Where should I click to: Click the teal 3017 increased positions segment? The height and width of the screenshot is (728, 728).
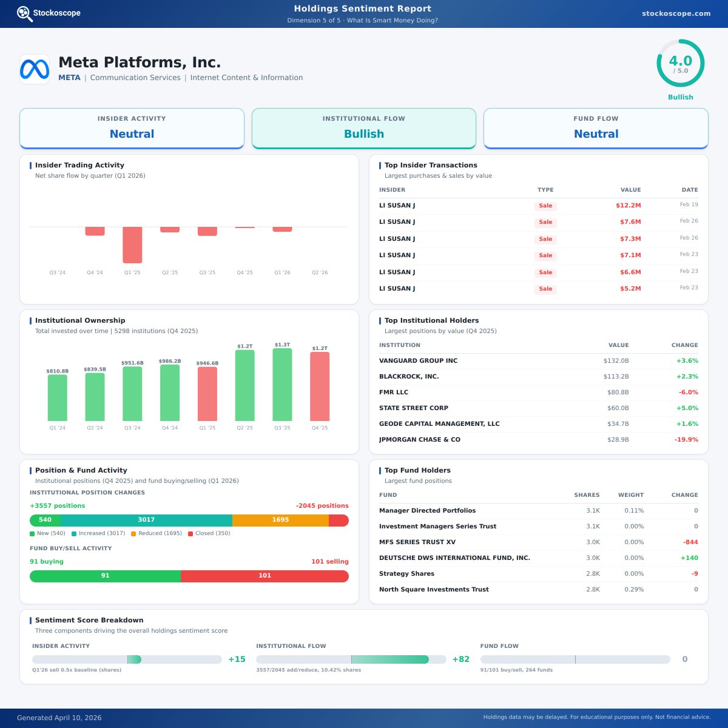146,520
